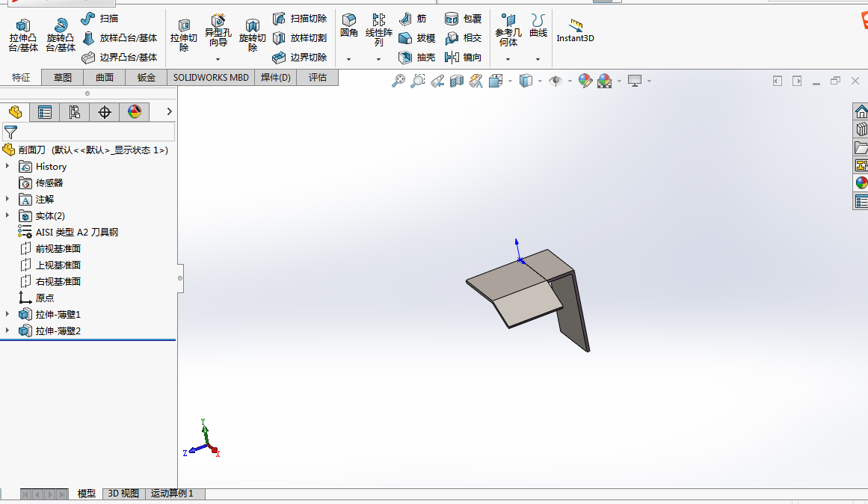Image resolution: width=868 pixels, height=504 pixels.
Task: Choose the Swept Boss tool (扫描)
Action: 99,18
